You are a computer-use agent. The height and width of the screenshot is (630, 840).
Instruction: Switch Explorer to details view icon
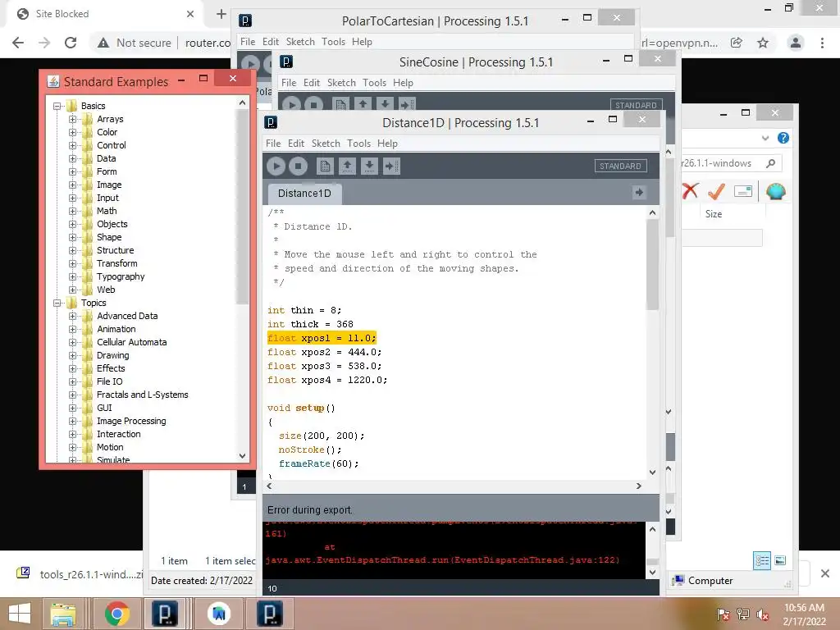tap(762, 561)
